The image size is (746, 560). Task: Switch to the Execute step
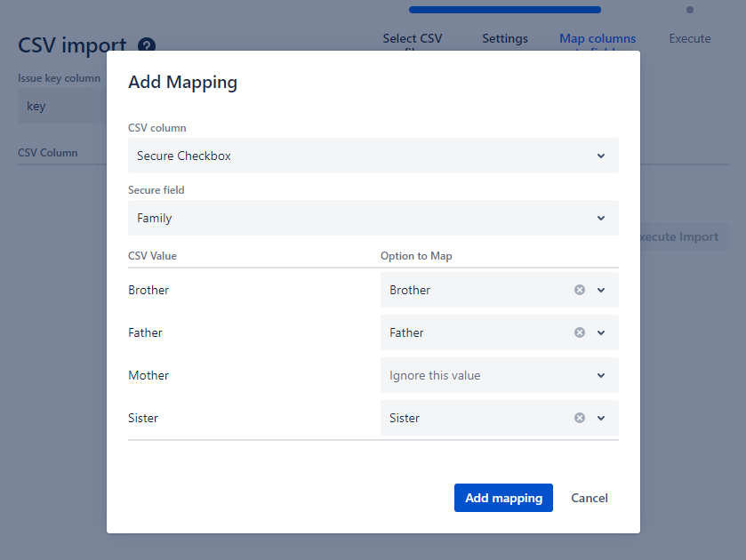[x=690, y=38]
